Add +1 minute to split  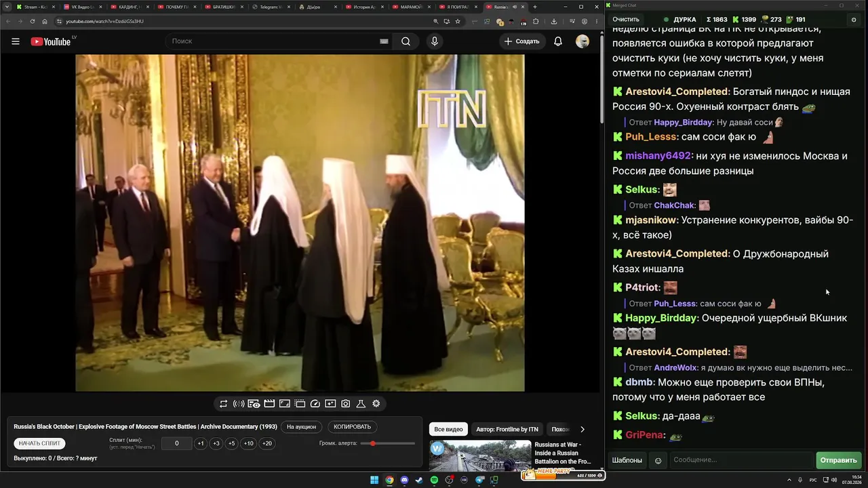coord(201,443)
